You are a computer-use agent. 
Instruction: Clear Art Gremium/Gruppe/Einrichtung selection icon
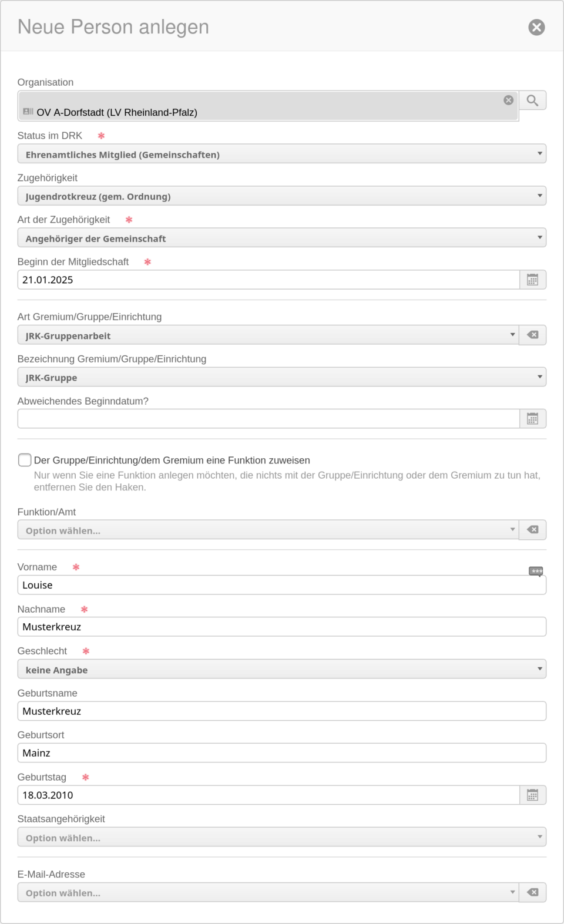(x=532, y=335)
